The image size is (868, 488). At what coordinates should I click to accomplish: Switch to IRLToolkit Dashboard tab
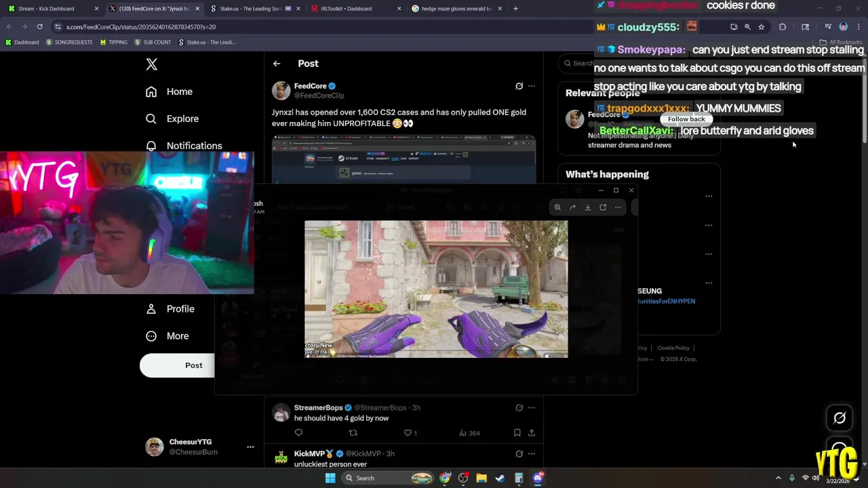pos(355,9)
